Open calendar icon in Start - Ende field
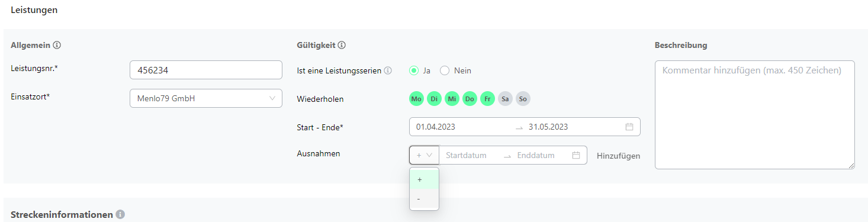 point(629,127)
